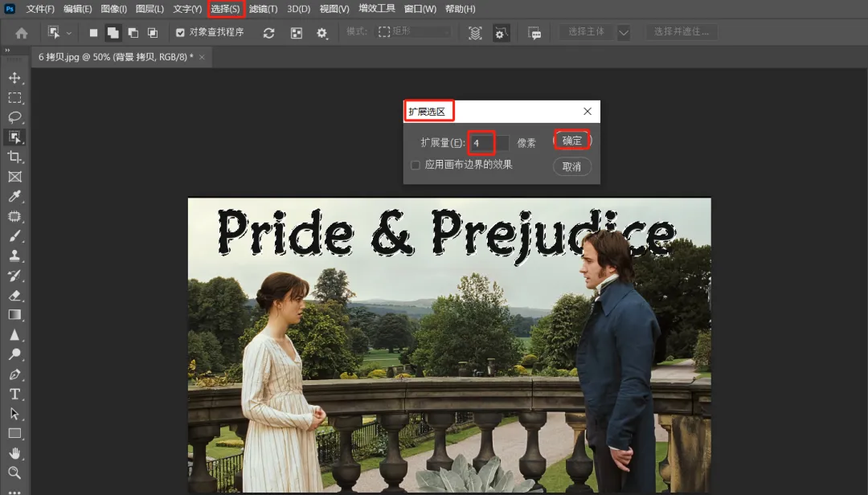The width and height of the screenshot is (868, 495).
Task: Click New Selection mode icon
Action: (93, 33)
